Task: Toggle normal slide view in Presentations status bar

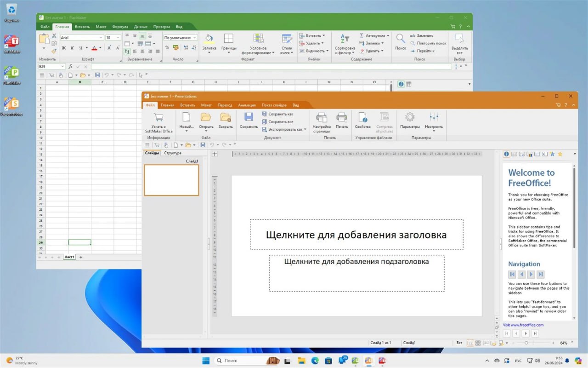Action: click(x=470, y=343)
